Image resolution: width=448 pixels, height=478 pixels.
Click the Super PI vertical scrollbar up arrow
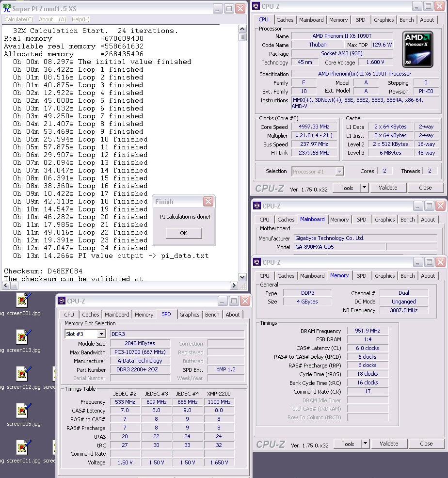[x=242, y=29]
